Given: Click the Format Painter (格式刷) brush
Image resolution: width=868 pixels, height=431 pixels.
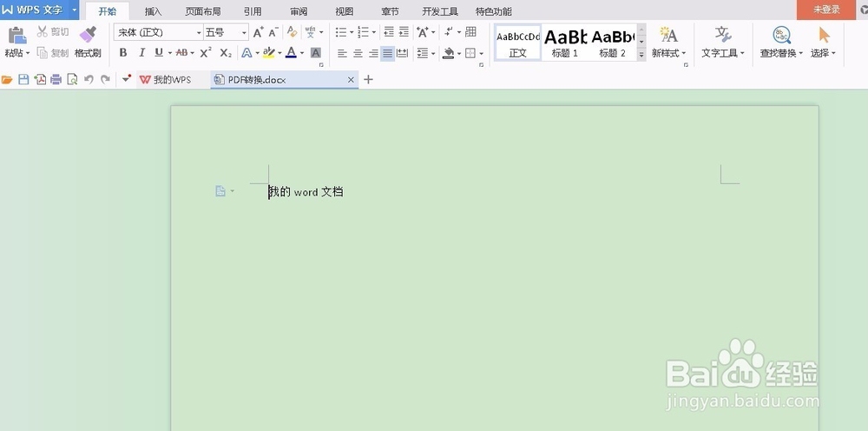Looking at the screenshot, I should click(88, 35).
